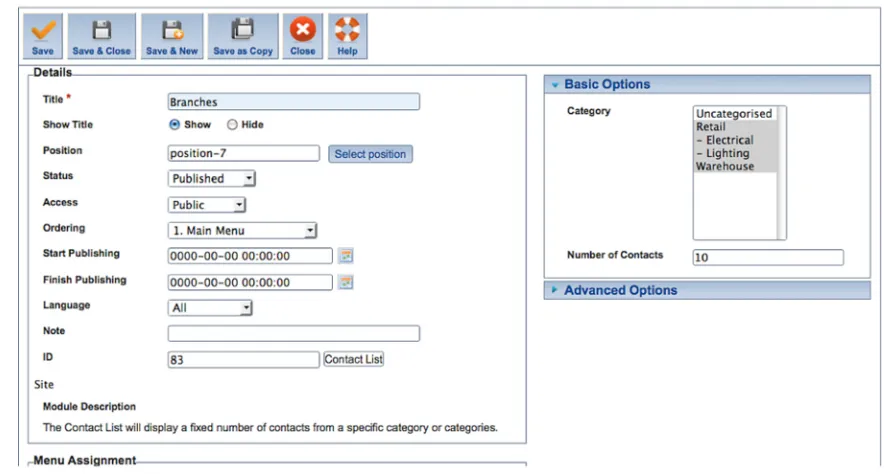Click the Finish Publishing date field
The image size is (884, 474).
point(250,282)
